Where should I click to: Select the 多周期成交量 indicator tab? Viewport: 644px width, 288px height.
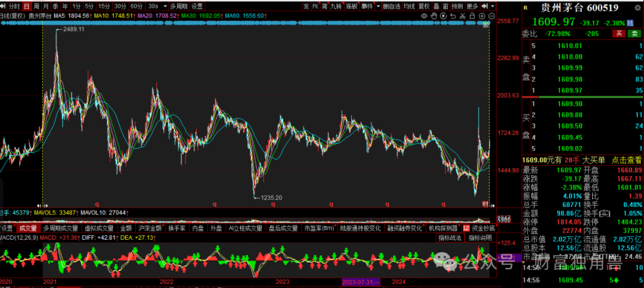coord(60,228)
